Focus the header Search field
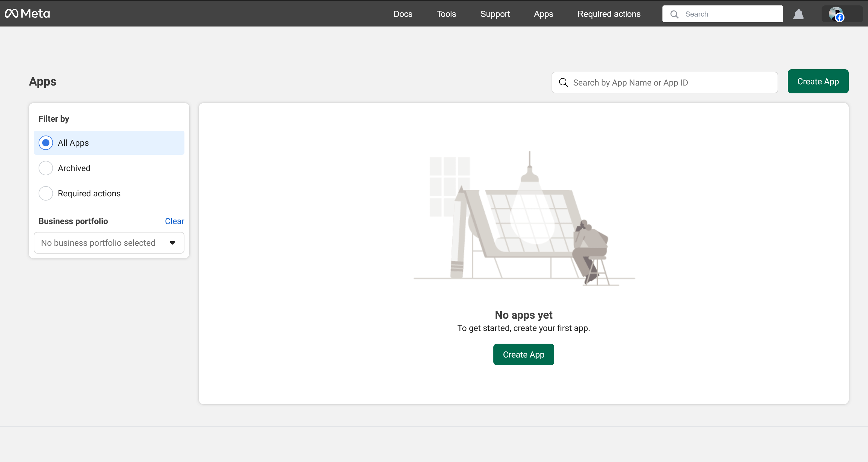The image size is (868, 462). pyautogui.click(x=722, y=14)
